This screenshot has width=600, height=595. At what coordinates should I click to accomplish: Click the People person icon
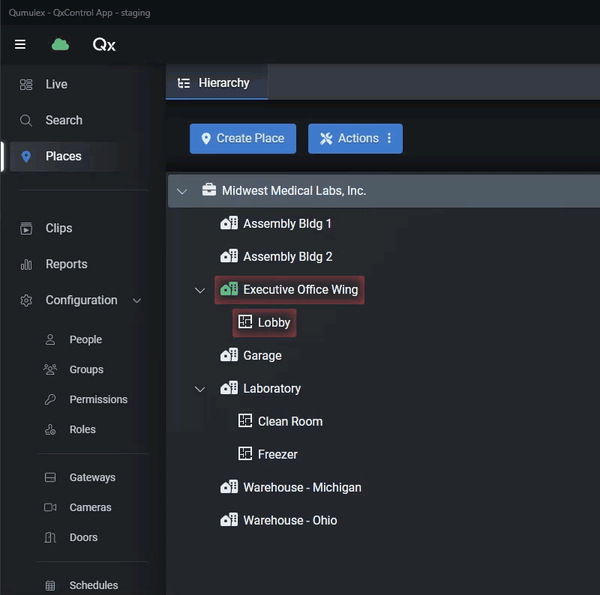click(50, 339)
